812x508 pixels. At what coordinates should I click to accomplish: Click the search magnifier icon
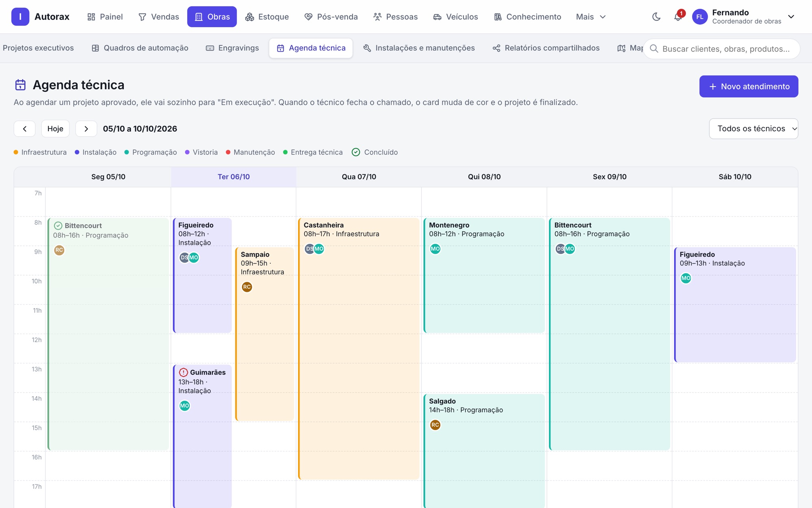pyautogui.click(x=654, y=49)
